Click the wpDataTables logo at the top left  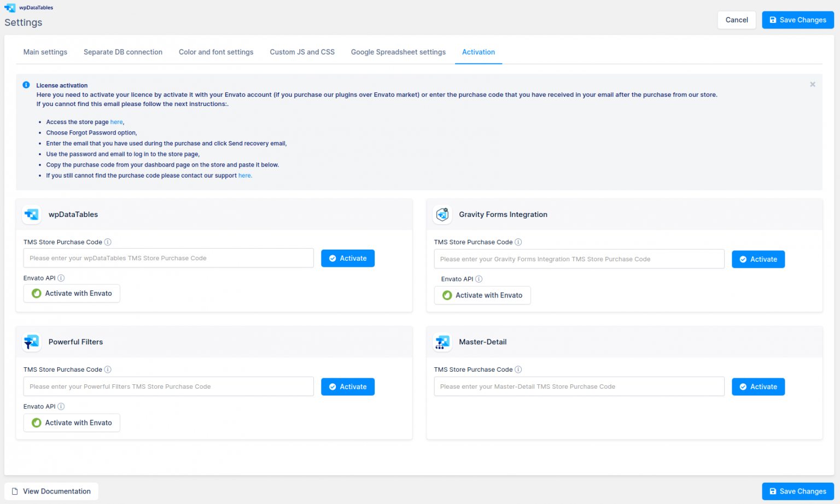pos(10,7)
